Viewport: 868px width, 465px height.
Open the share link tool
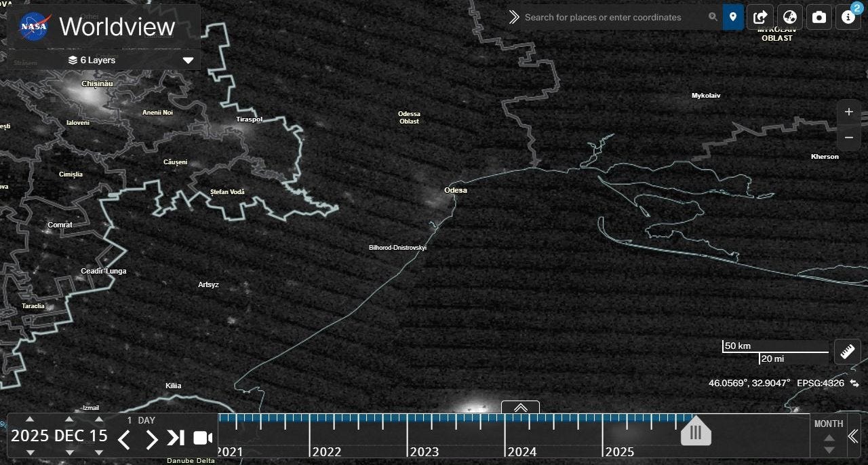click(760, 17)
